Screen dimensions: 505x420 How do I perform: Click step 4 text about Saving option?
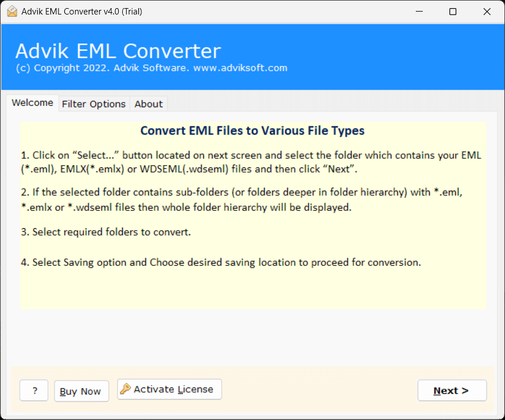(221, 262)
